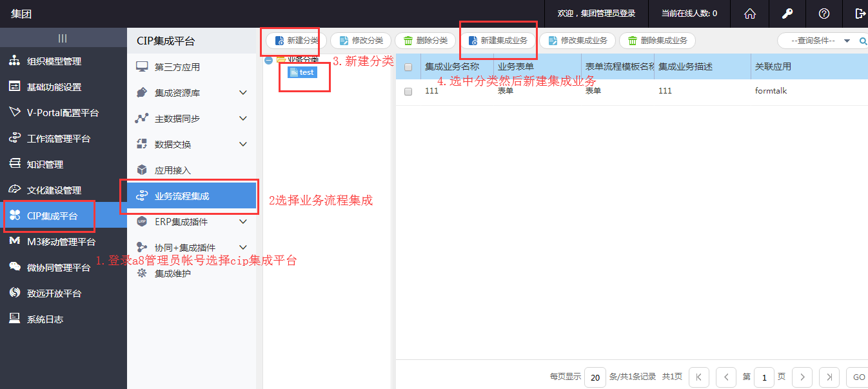Click the 修改集成业务 button
The height and width of the screenshot is (389, 868).
pyautogui.click(x=578, y=41)
